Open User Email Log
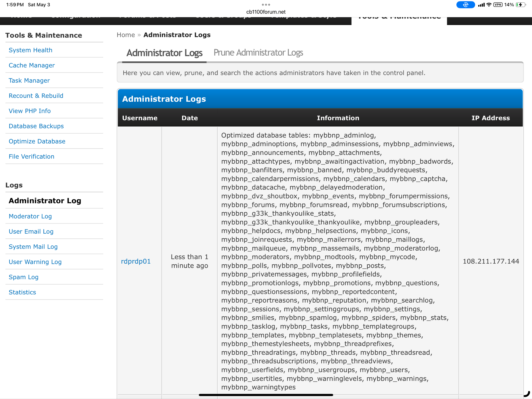Viewport: 532px width, 399px height. pyautogui.click(x=31, y=232)
